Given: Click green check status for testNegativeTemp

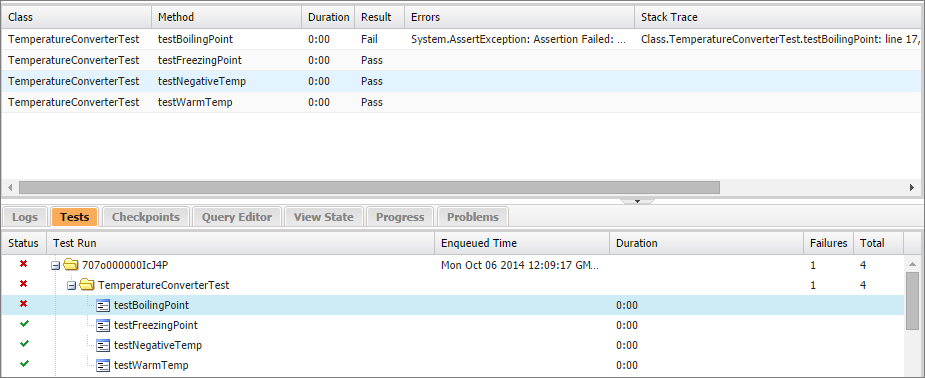Looking at the screenshot, I should 24,344.
